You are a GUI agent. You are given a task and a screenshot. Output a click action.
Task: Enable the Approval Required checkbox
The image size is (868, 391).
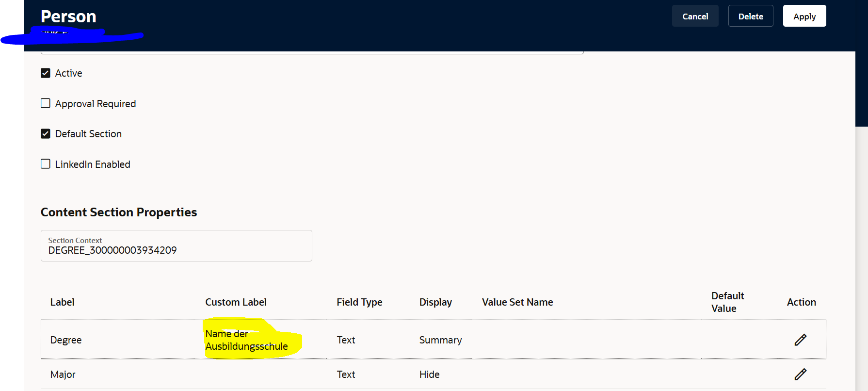(46, 103)
